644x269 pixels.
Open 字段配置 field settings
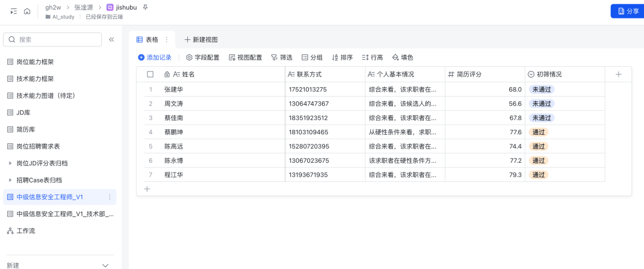(x=203, y=57)
